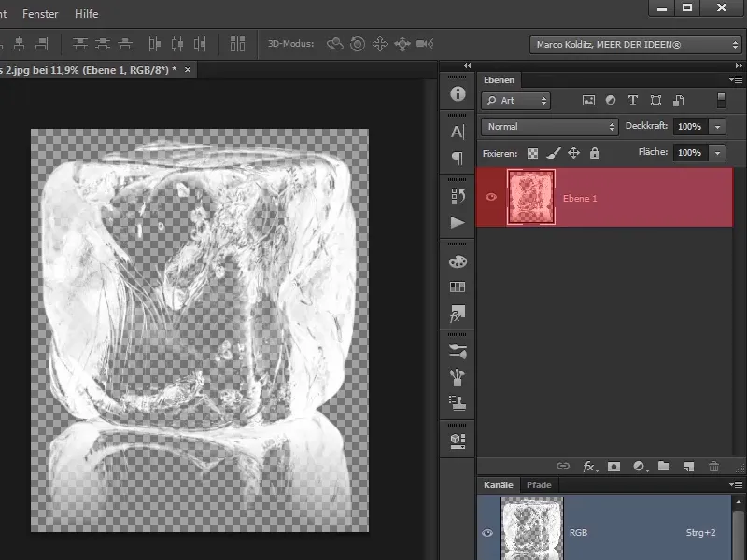Viewport: 747px width, 560px height.
Task: Distribute left edges icon
Action: (x=154, y=44)
